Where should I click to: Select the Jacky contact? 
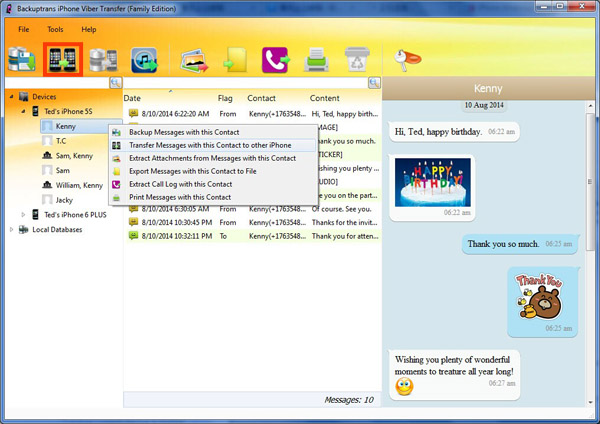[x=64, y=200]
